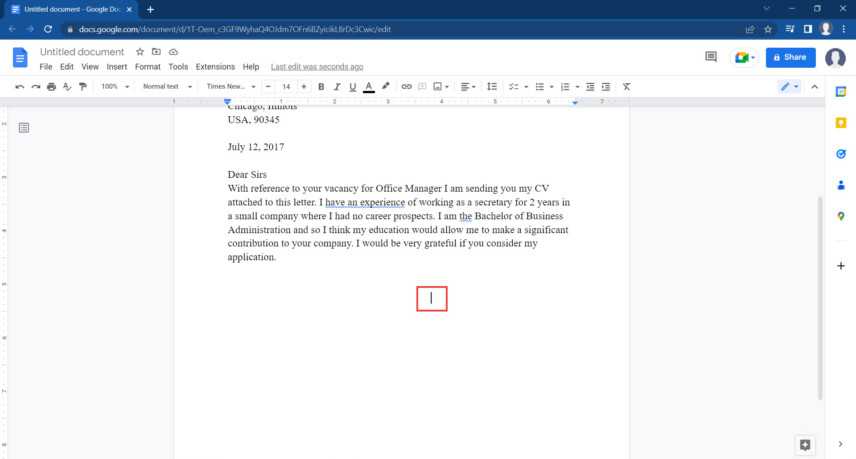Star the Untitled document
Screen dimensions: 856x459
[x=140, y=52]
